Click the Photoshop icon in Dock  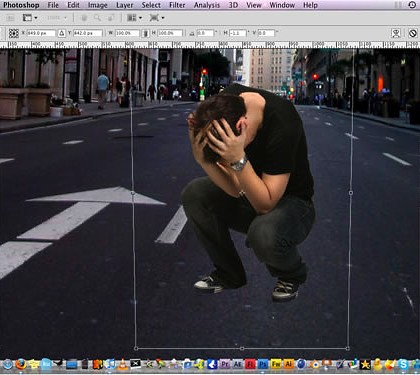(x=263, y=364)
